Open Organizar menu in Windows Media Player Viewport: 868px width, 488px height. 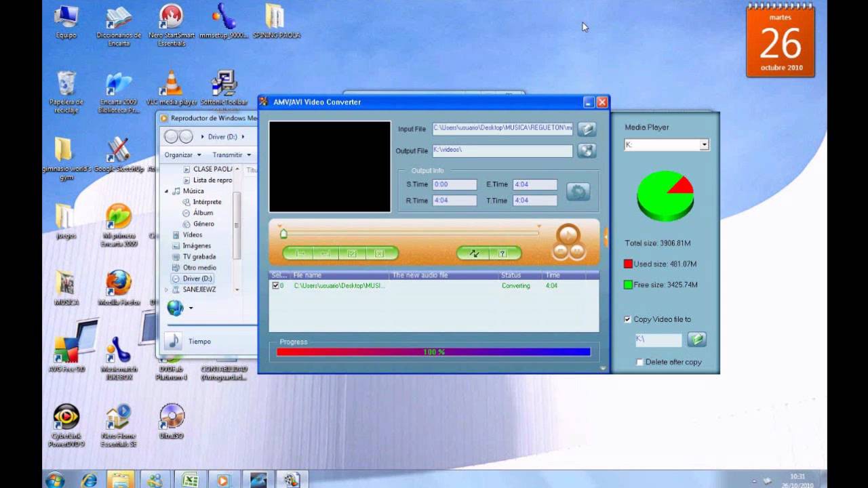(x=182, y=155)
